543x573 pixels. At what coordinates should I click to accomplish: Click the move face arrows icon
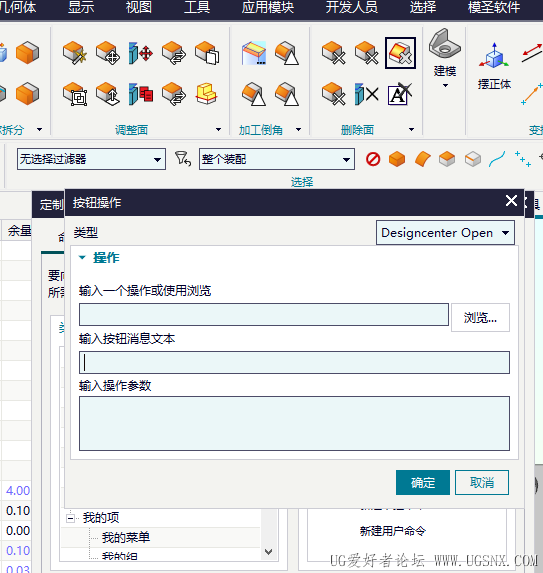point(141,53)
